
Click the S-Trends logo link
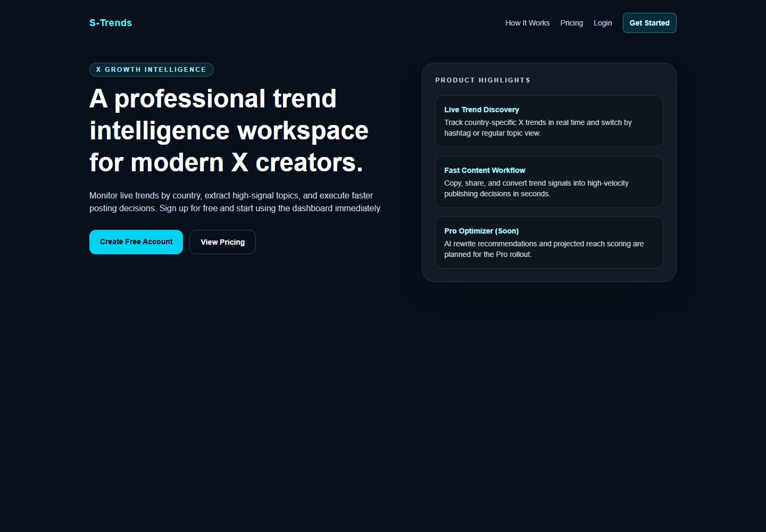pos(111,23)
